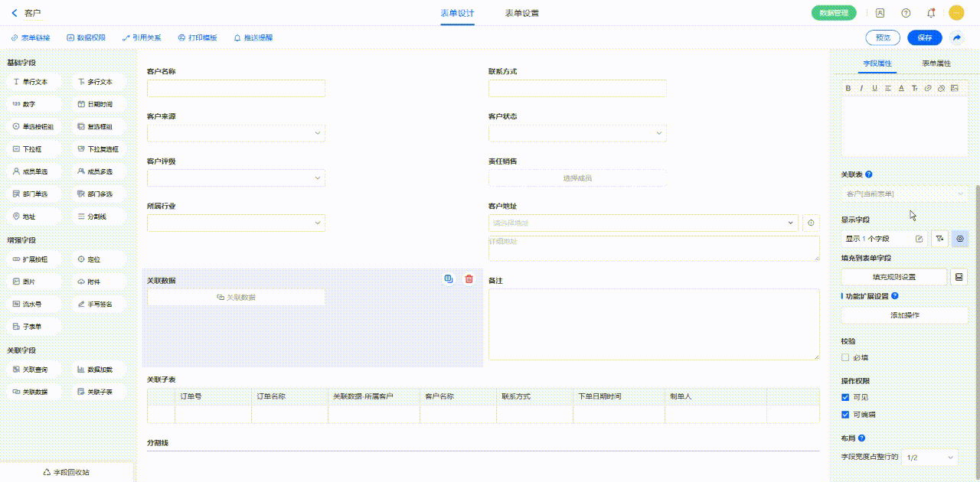980x482 pixels.
Task: Open the field width 1/2 dropdown
Action: [929, 458]
